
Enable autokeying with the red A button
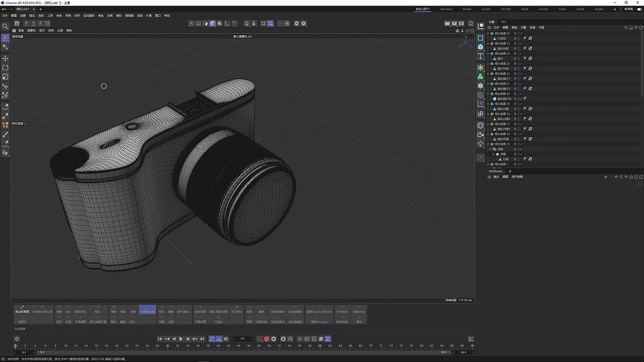tap(267, 339)
